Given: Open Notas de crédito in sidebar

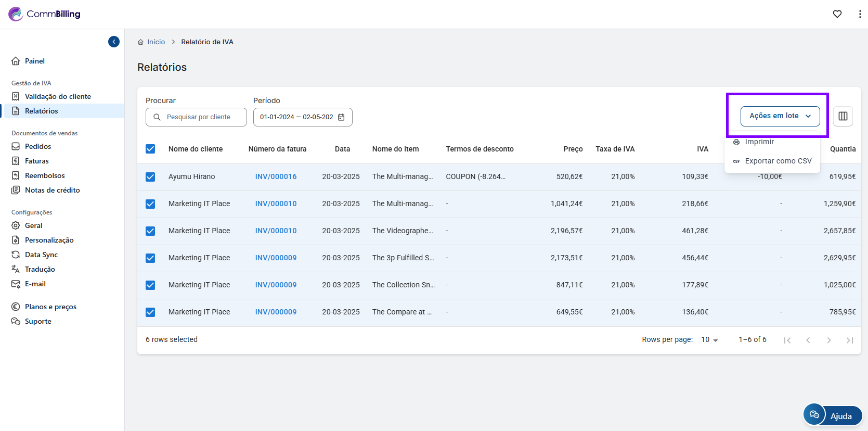Looking at the screenshot, I should coord(52,190).
